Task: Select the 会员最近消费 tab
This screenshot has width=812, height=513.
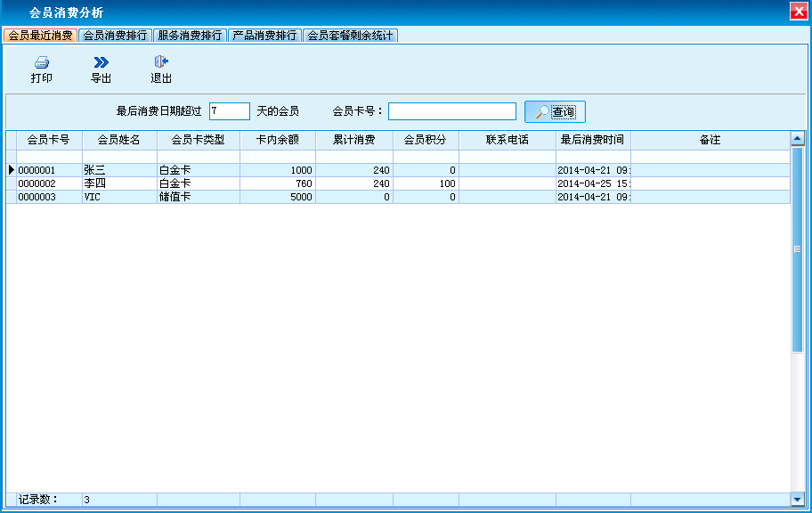Action: click(x=40, y=36)
